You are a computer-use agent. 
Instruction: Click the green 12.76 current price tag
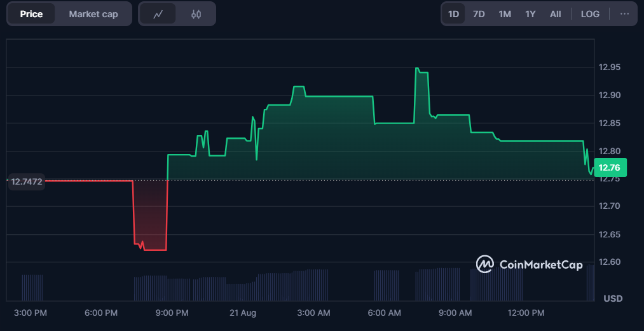[x=610, y=167]
